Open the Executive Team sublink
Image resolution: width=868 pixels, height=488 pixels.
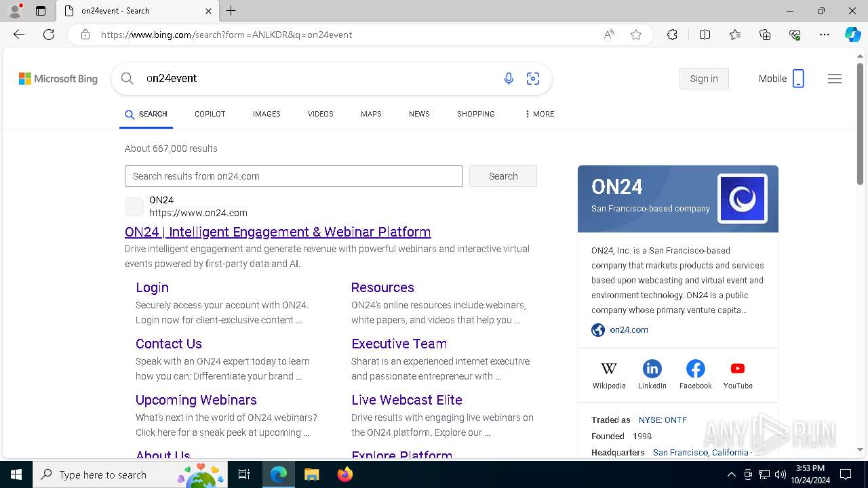tap(399, 344)
